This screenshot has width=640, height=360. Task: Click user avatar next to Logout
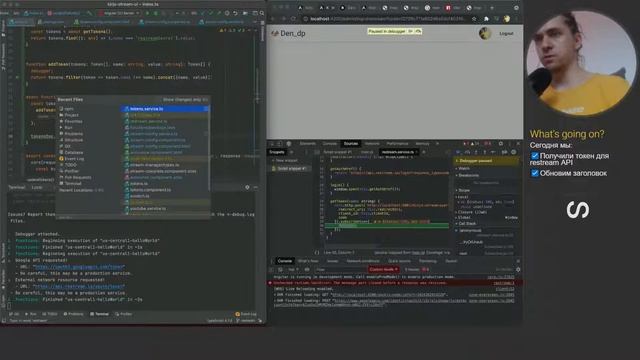pyautogui.click(x=485, y=33)
